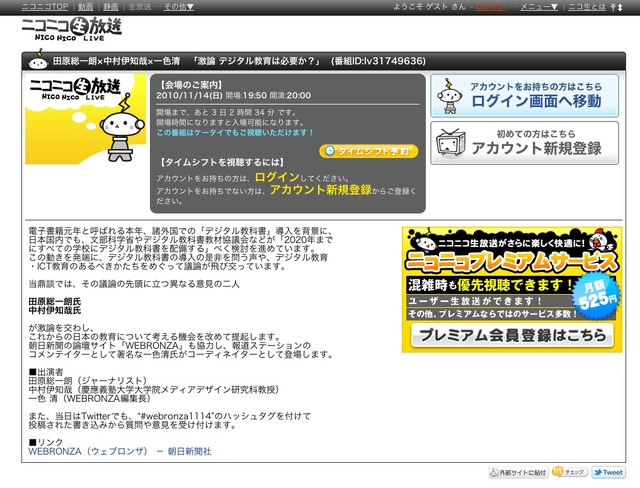Click the ようこそ ゲスト さん greeting
The height and width of the screenshot is (488, 640).
[429, 7]
